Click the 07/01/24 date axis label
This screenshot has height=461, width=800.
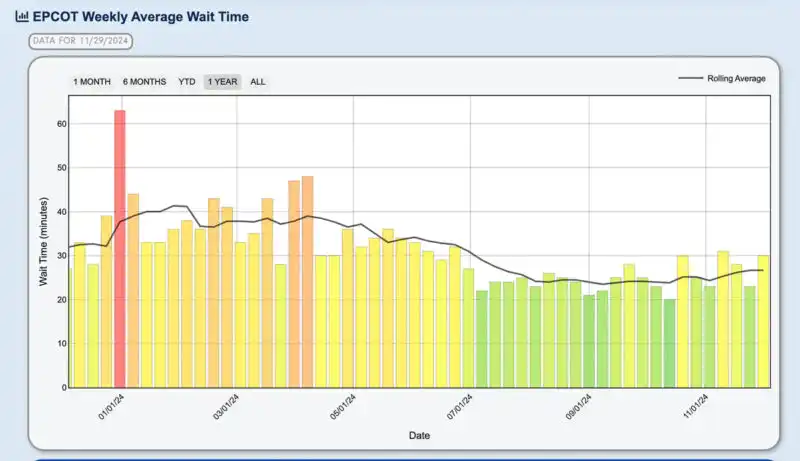(x=460, y=407)
